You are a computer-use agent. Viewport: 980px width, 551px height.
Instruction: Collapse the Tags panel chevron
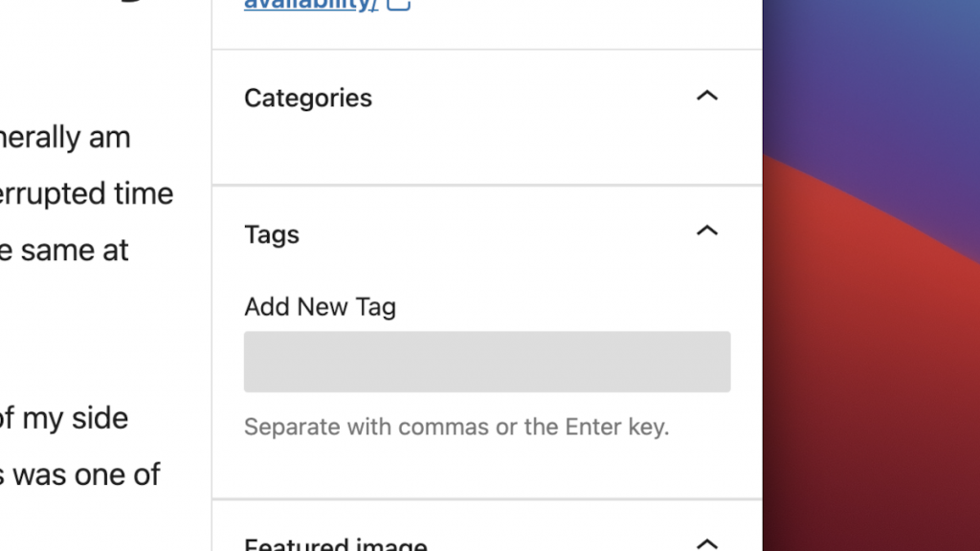click(706, 231)
